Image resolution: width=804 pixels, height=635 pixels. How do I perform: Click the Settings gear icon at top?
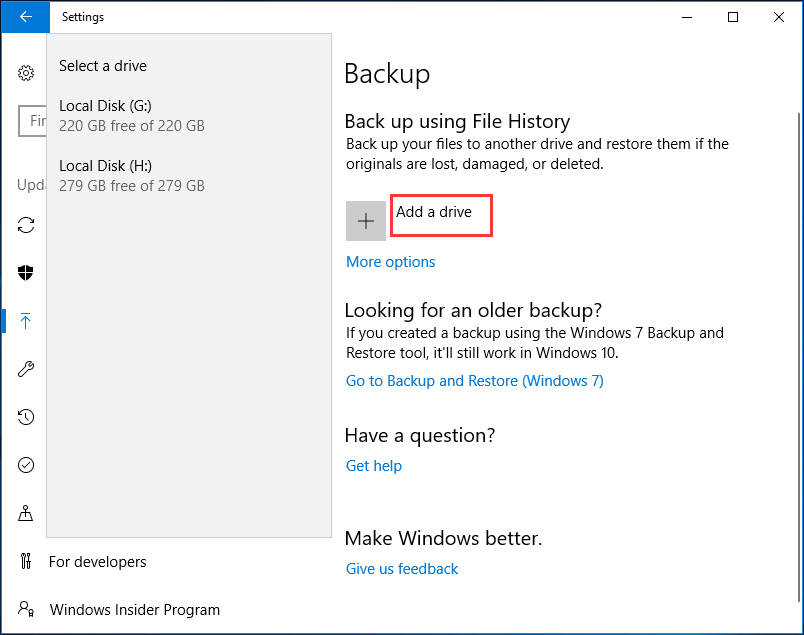coord(26,73)
